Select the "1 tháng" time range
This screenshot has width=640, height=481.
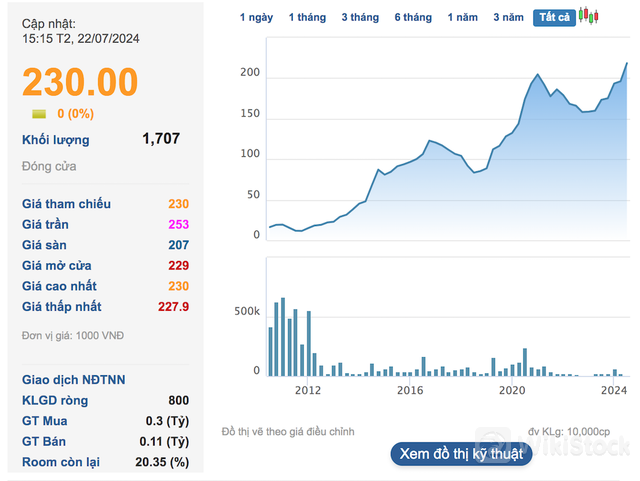click(x=306, y=18)
